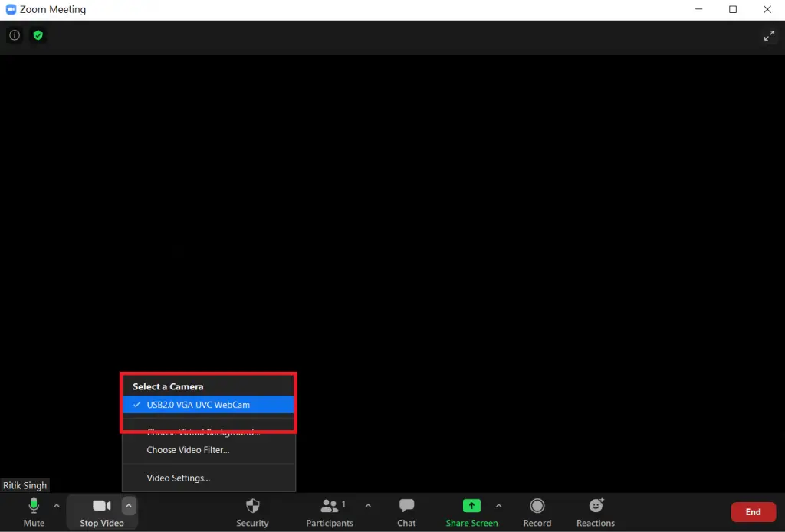End the meeting
The height and width of the screenshot is (532, 785).
point(754,511)
